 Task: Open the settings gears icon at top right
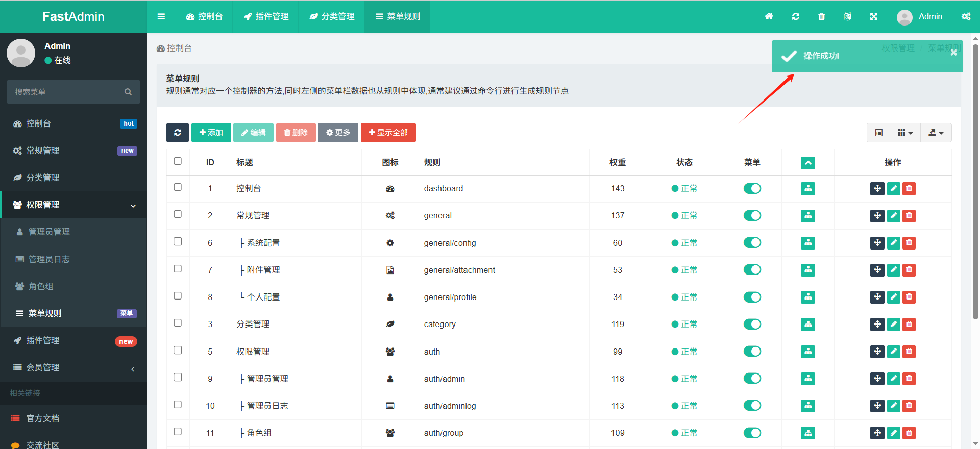966,16
